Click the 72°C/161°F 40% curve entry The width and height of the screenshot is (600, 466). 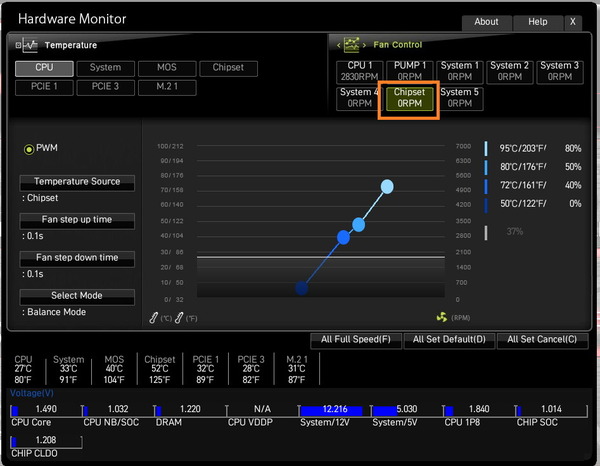pyautogui.click(x=533, y=185)
